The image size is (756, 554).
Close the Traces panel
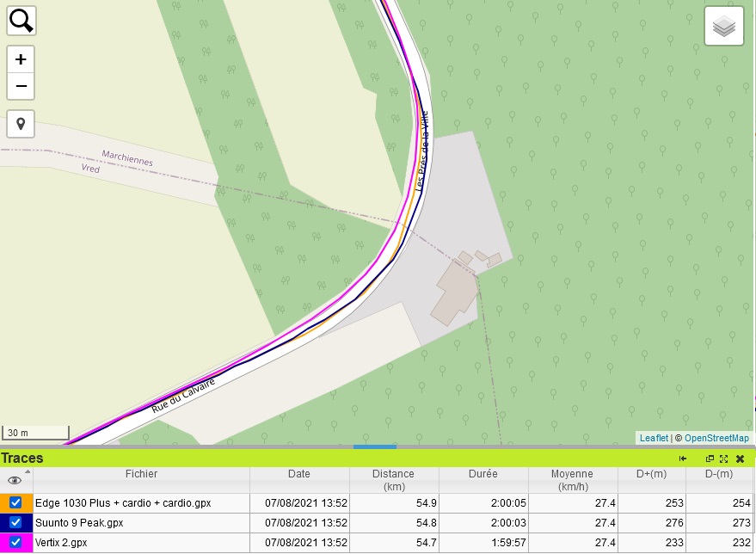coord(740,459)
